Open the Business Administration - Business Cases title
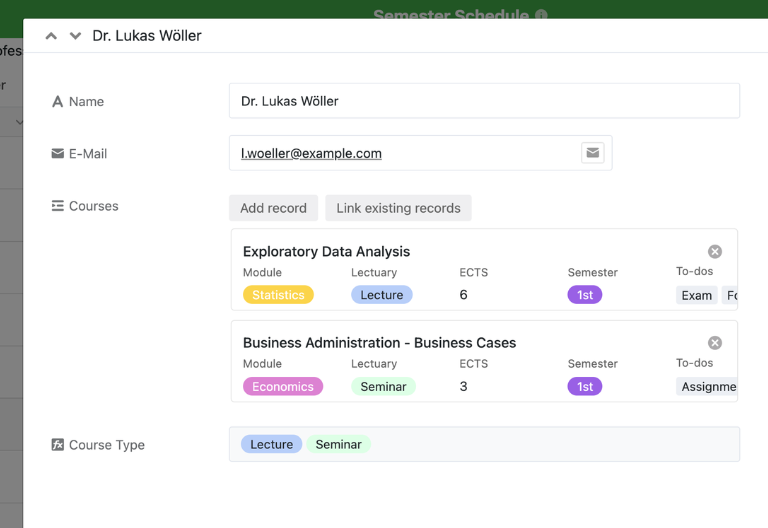Screen dimensions: 768x528 [x=379, y=343]
